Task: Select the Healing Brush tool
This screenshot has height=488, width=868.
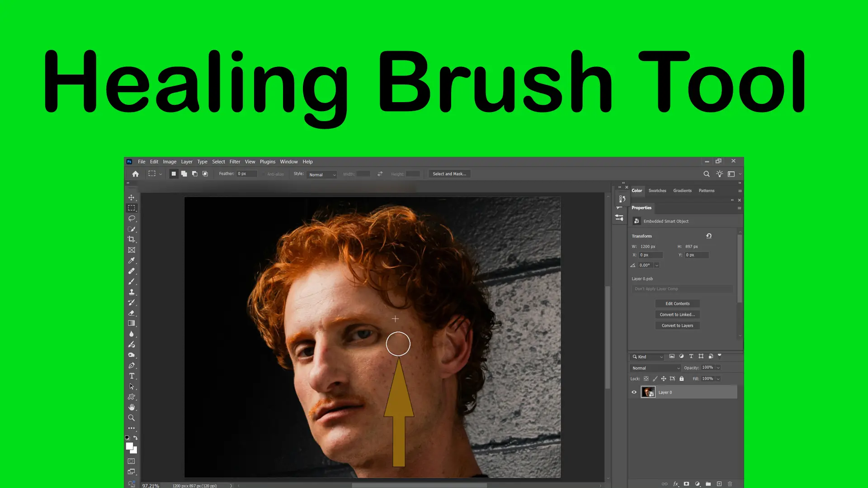Action: click(132, 271)
